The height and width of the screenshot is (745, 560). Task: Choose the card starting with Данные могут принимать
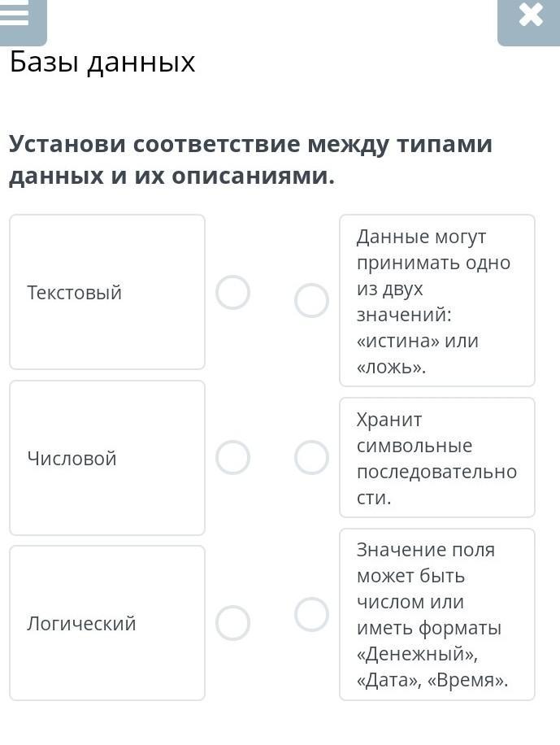[x=437, y=300]
